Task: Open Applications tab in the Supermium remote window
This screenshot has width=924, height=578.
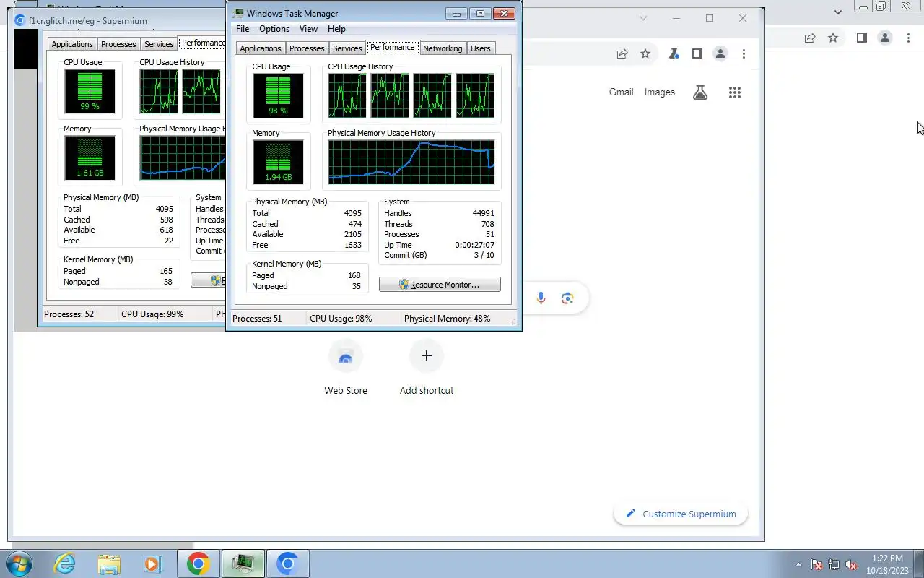Action: tap(72, 44)
